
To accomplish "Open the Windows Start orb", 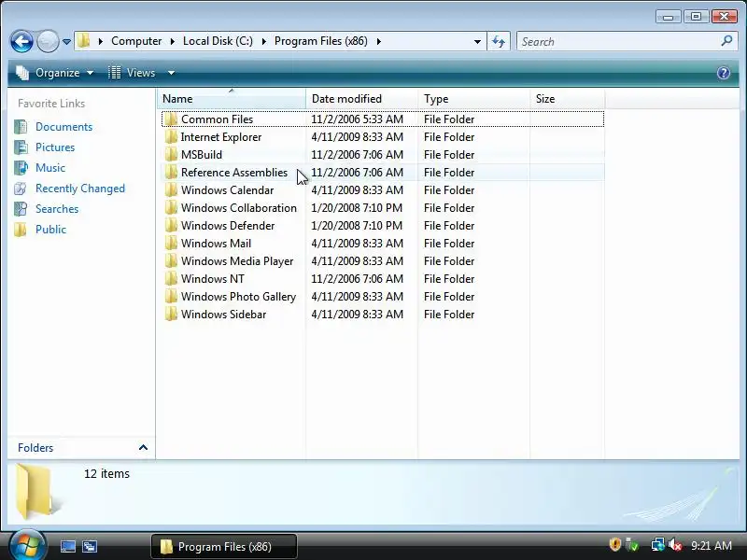I will pos(28,546).
